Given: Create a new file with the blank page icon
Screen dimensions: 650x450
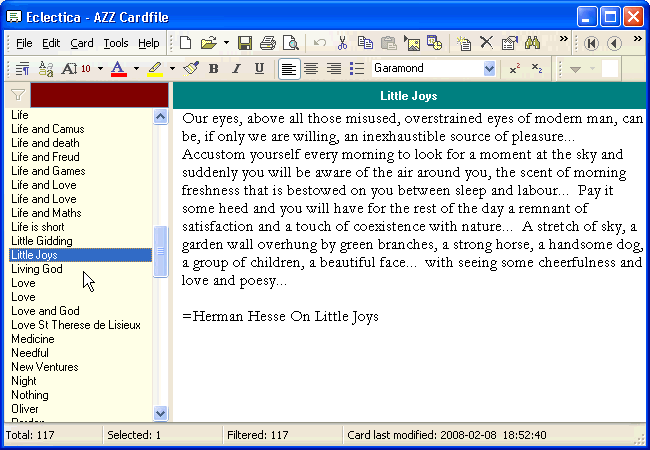Looking at the screenshot, I should 185,43.
